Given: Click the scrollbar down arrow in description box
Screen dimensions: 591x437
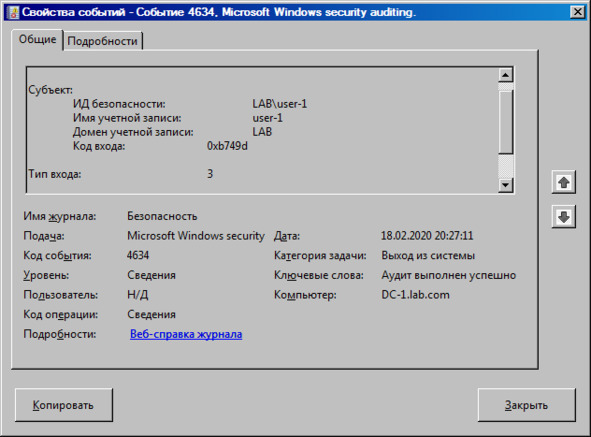Looking at the screenshot, I should (x=505, y=185).
